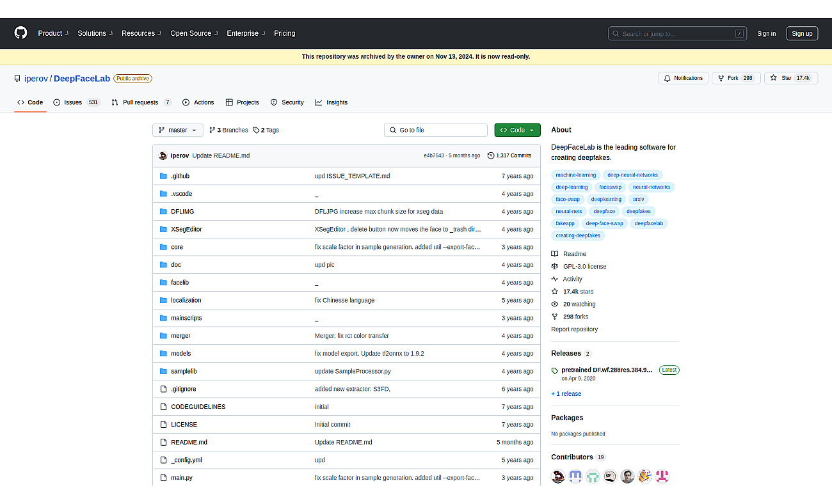Open pretrained DF.wf.288res release link
Screen dimensions: 832x504
coord(607,370)
